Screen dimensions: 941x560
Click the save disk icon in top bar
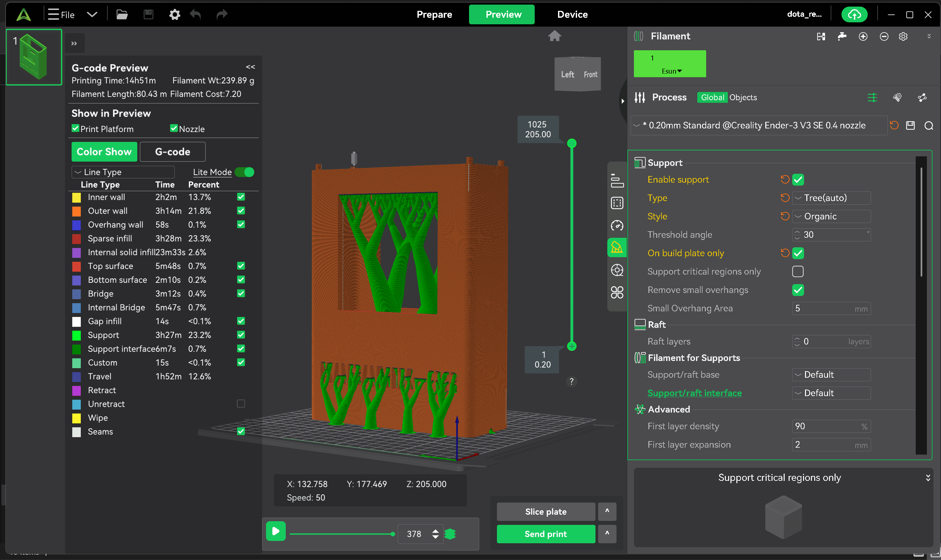[x=149, y=15]
